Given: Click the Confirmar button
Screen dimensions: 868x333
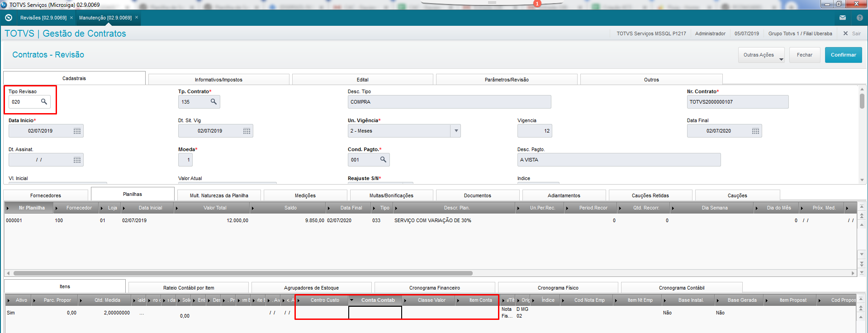Looking at the screenshot, I should tap(843, 55).
